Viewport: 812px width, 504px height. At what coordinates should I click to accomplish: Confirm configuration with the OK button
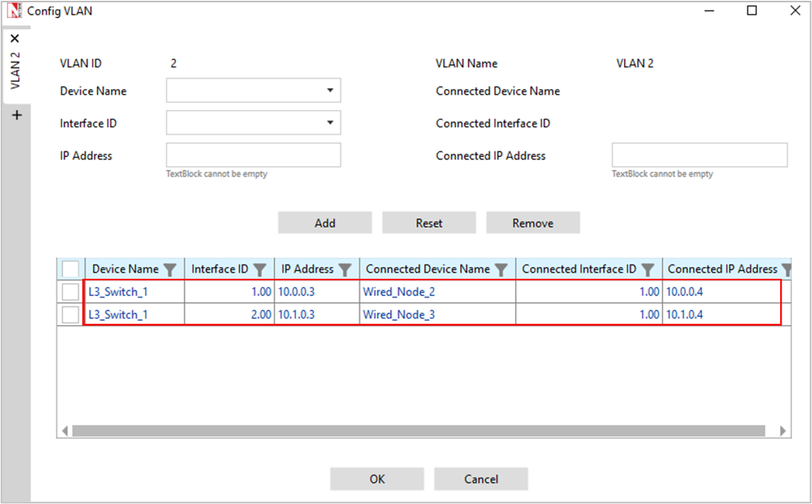(377, 479)
